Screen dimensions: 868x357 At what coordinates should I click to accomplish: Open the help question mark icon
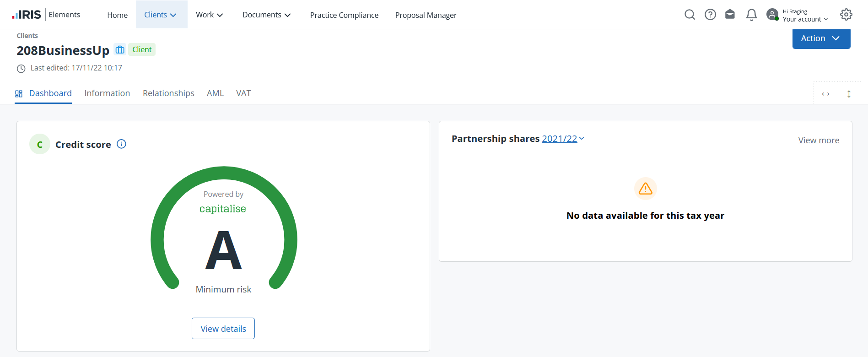pyautogui.click(x=710, y=15)
